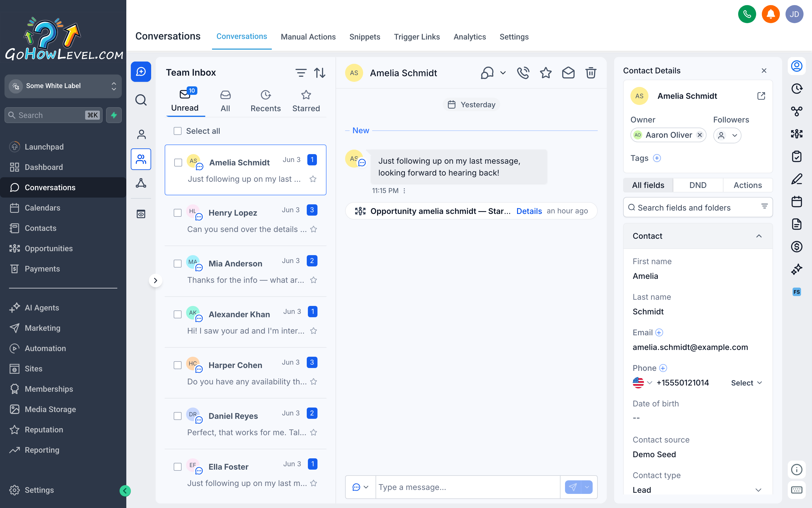Click the sidebar Search box
Screen dimensions: 812x508
click(54, 115)
